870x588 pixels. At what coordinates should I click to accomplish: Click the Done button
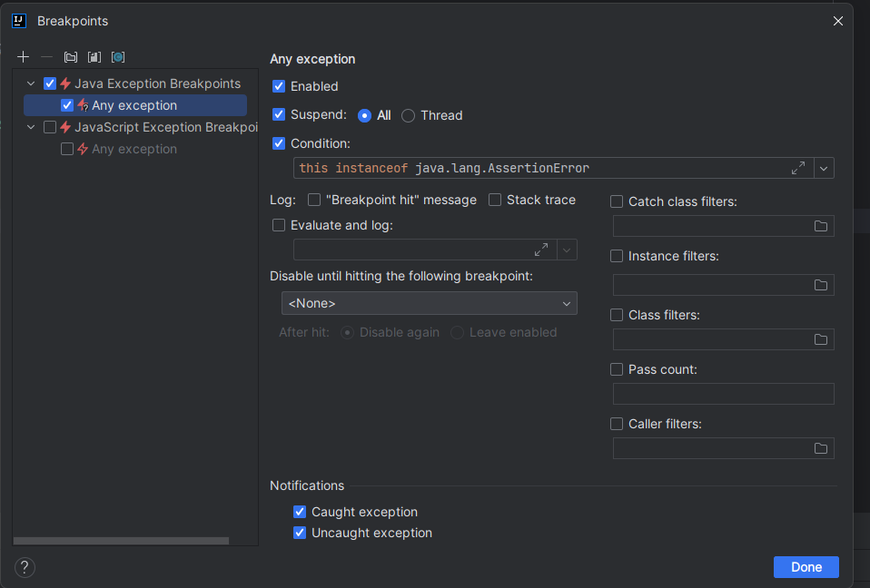[x=806, y=567]
